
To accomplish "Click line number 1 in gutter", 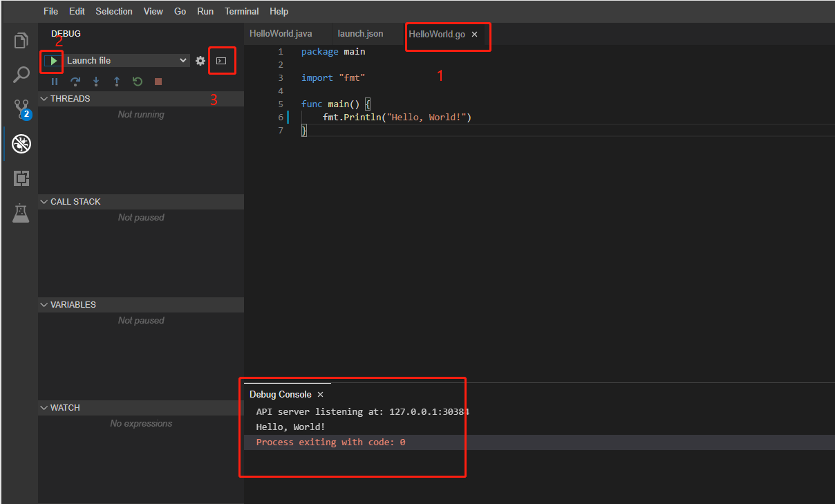I will coord(281,52).
